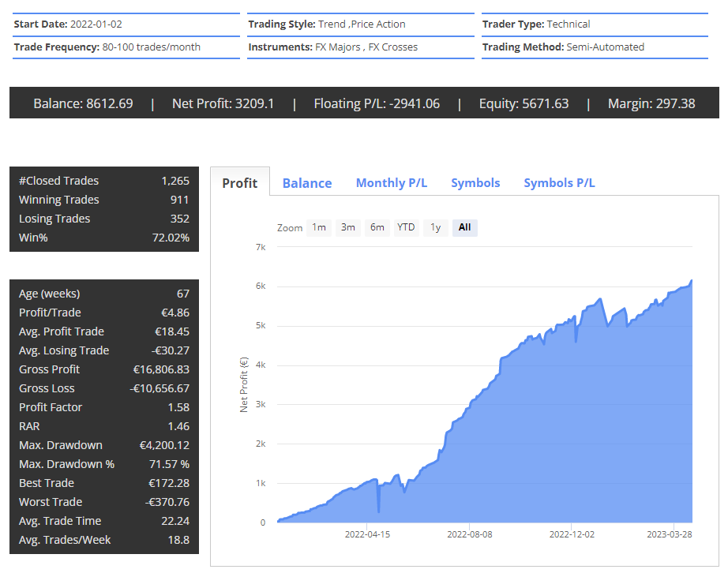Choose the 1y zoom range

click(x=434, y=227)
